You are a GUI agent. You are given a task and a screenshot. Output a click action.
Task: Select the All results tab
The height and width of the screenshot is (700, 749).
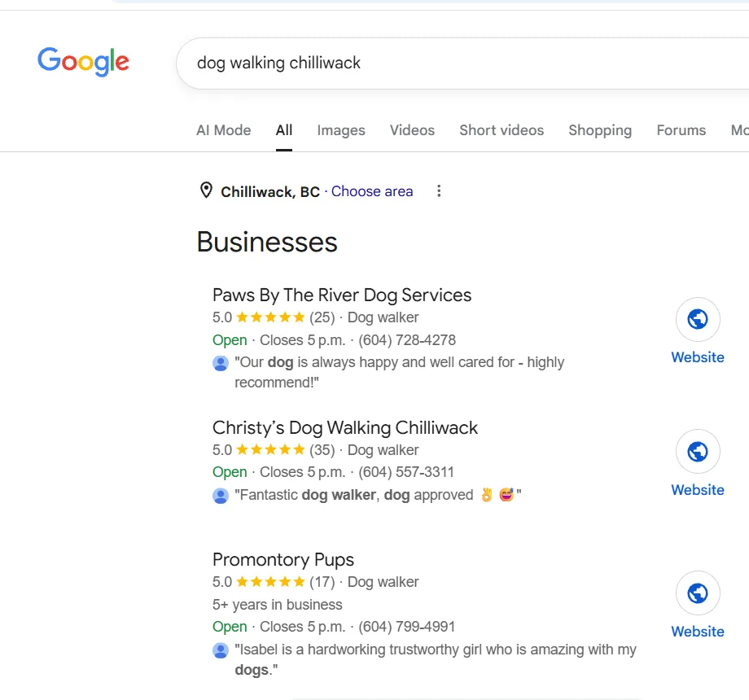[284, 130]
